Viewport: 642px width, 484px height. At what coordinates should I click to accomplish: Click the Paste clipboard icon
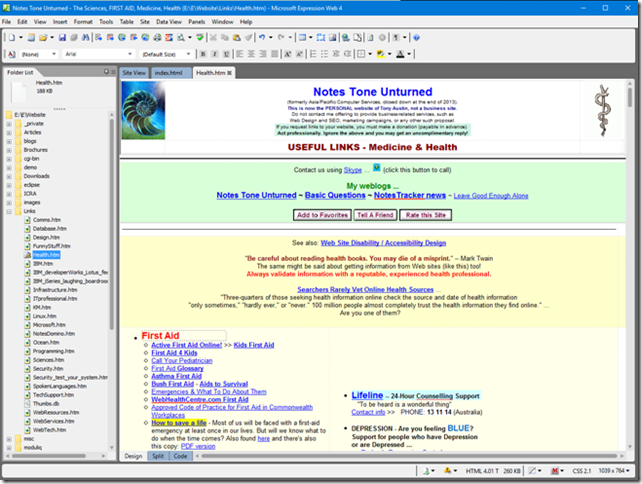click(236, 38)
